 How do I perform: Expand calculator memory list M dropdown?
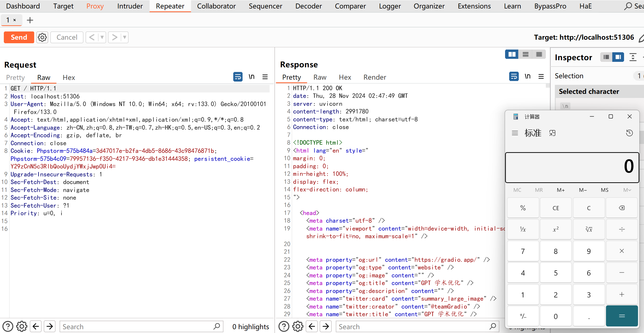click(x=627, y=190)
